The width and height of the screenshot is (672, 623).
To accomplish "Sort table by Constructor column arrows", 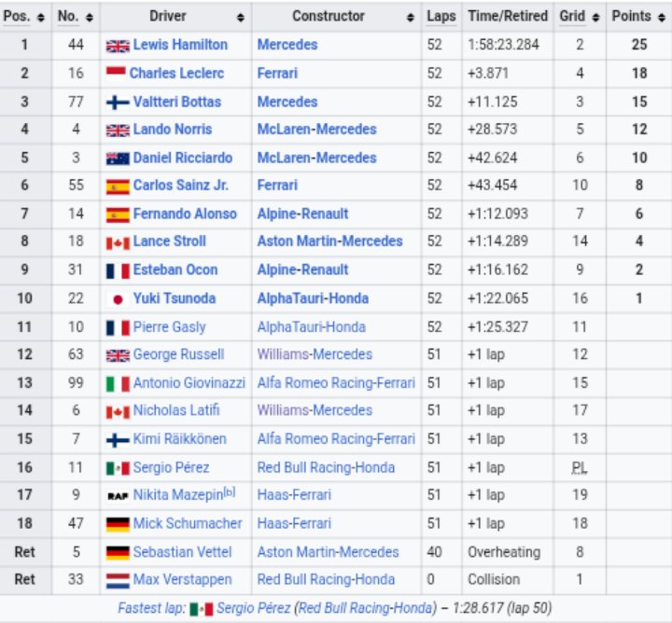I will point(410,18).
